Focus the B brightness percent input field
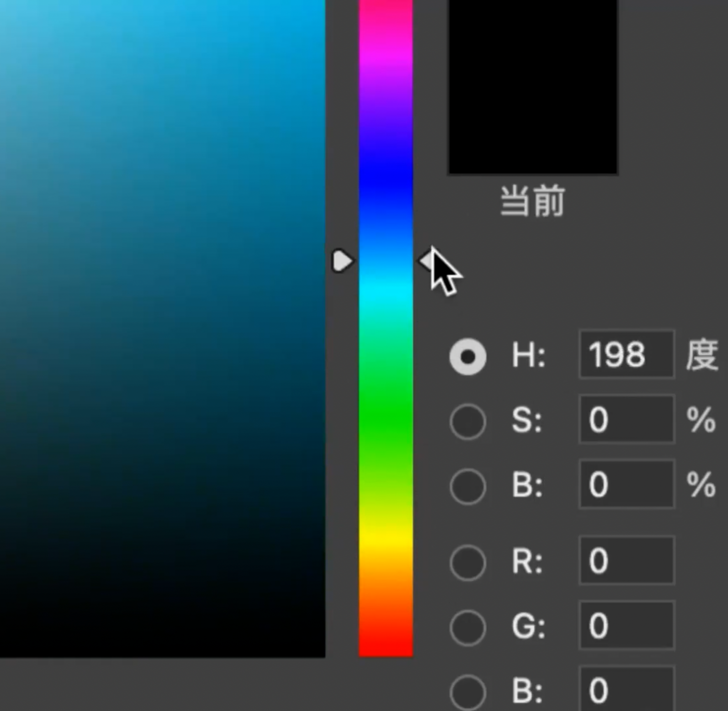Screen dimensions: 728x711 pos(626,484)
